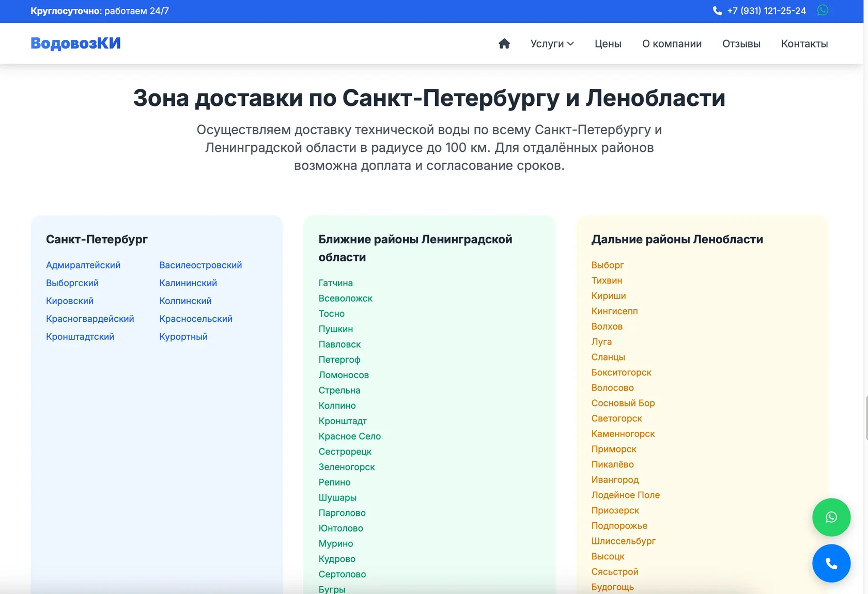Click the Выборг link in far districts
Screen dimensions: 868x594
(x=608, y=265)
